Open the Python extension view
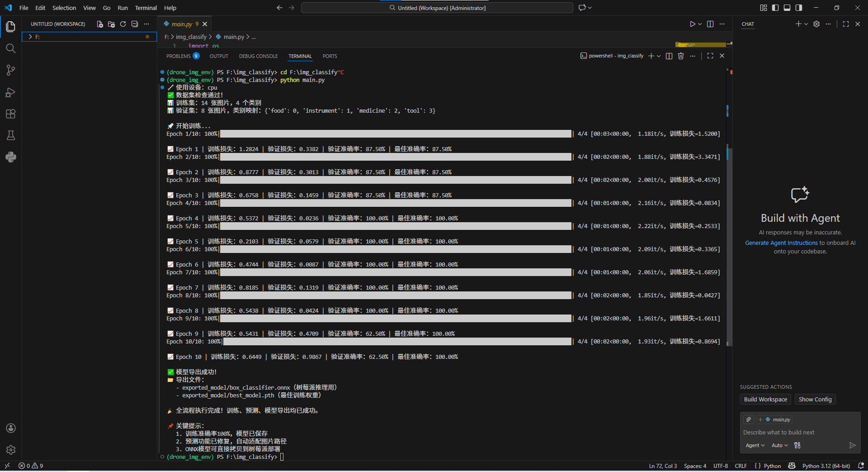Screen dimensions: 868x472 coord(11,157)
